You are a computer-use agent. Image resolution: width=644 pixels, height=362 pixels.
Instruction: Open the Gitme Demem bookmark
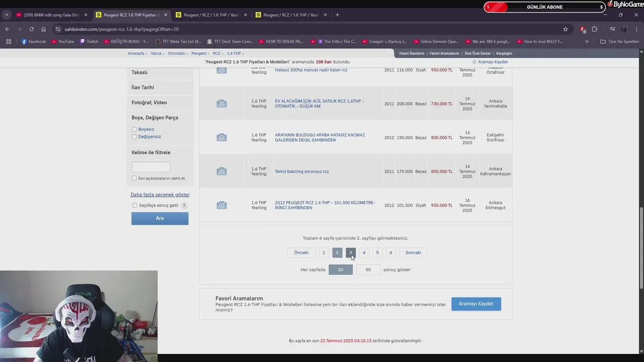436,42
